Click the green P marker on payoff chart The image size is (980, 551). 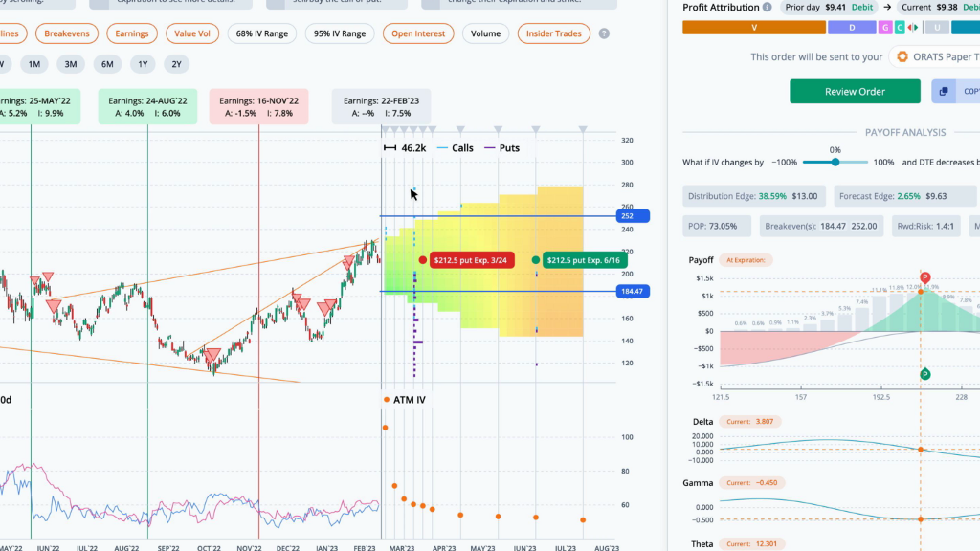925,374
